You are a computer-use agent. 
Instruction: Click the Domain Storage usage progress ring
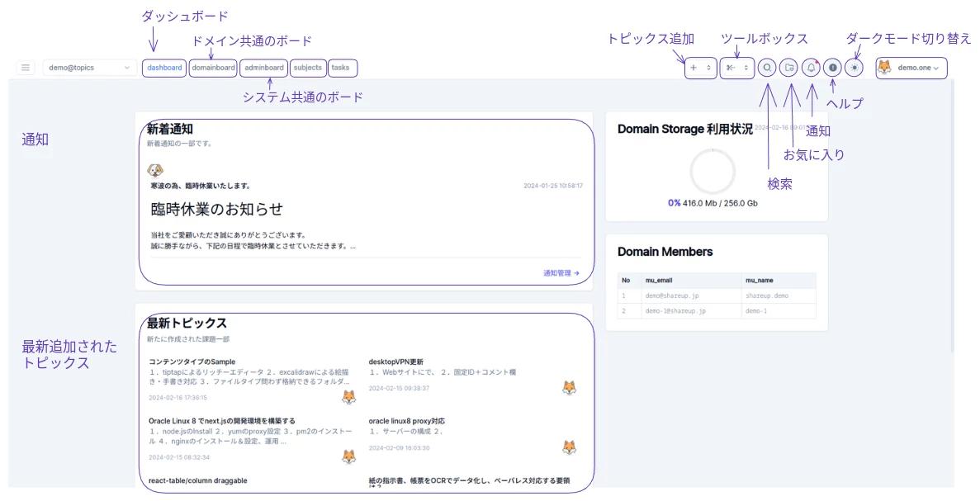tap(713, 171)
